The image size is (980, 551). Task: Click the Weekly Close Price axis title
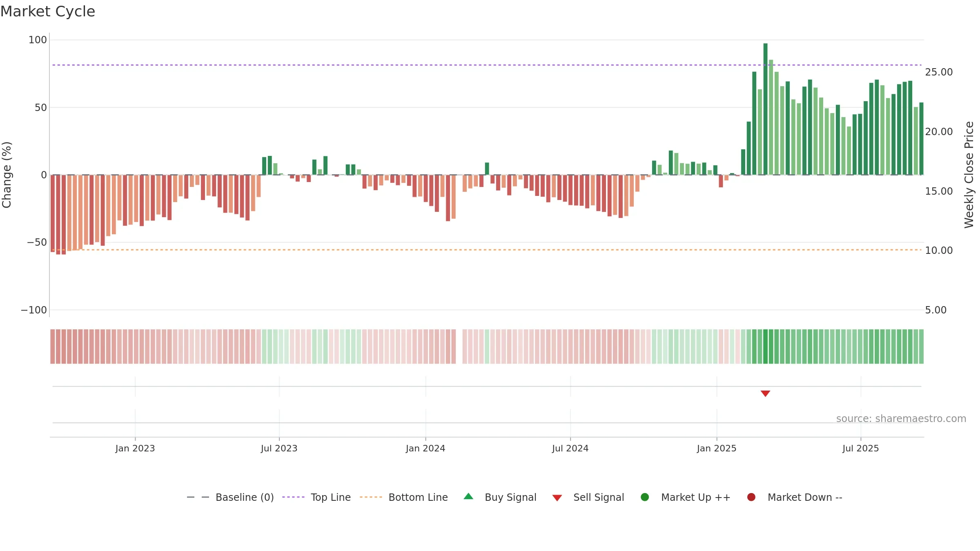click(969, 175)
